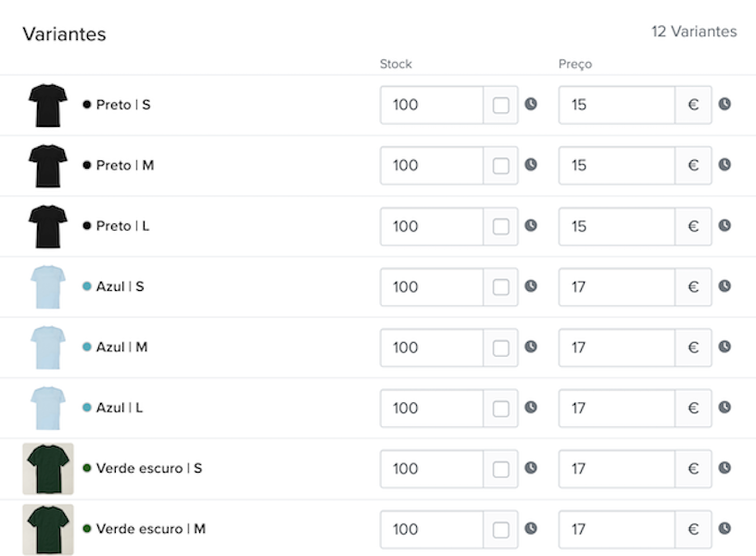Image resolution: width=756 pixels, height=556 pixels.
Task: Click price clock icon for Azul L
Action: (724, 408)
